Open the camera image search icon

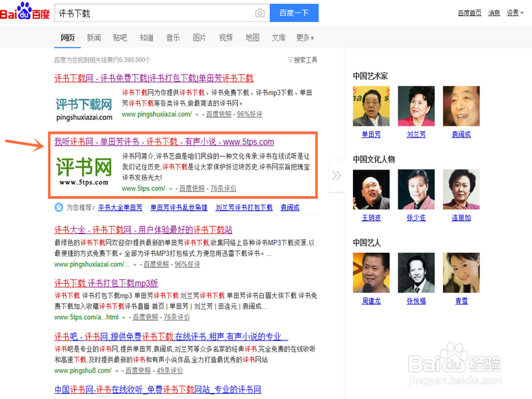coord(260,13)
